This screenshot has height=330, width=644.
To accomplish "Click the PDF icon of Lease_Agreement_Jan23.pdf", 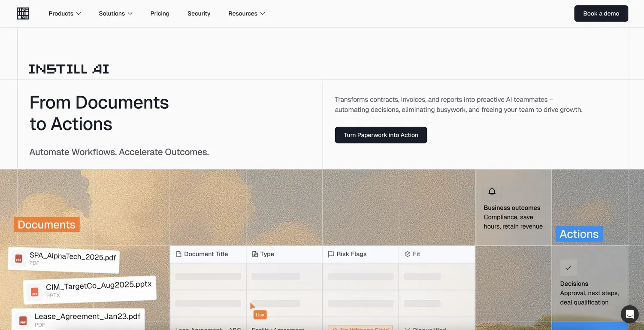I will point(23,321).
